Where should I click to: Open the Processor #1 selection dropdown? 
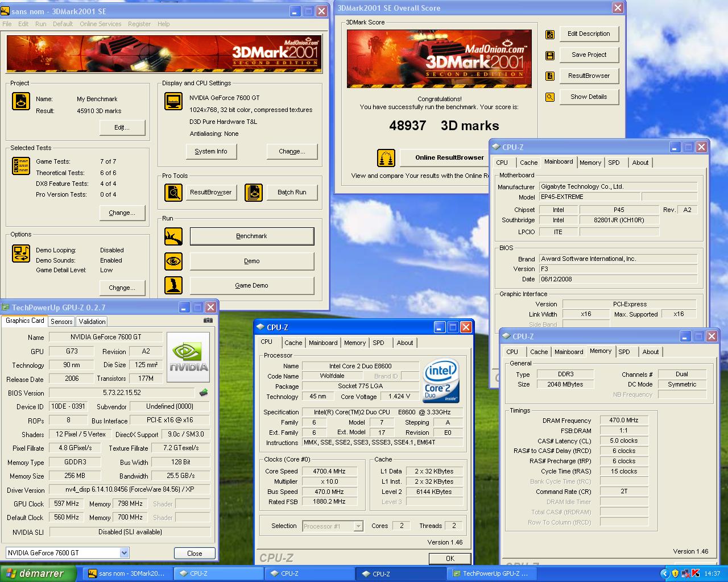click(358, 526)
